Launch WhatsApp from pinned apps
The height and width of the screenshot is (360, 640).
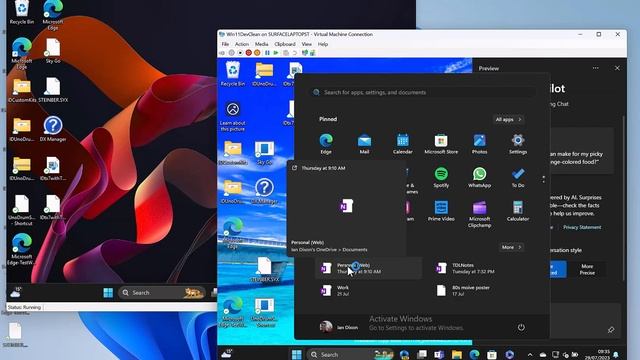pyautogui.click(x=479, y=178)
